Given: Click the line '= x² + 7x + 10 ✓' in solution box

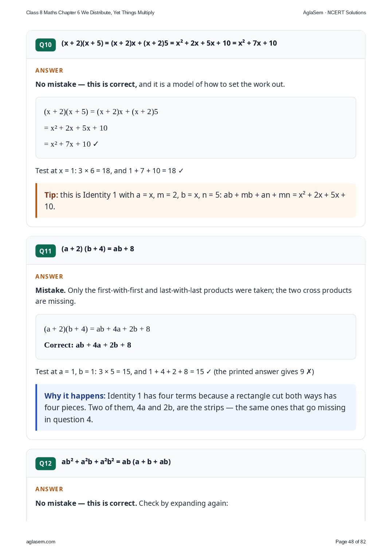Looking at the screenshot, I should click(x=71, y=144).
